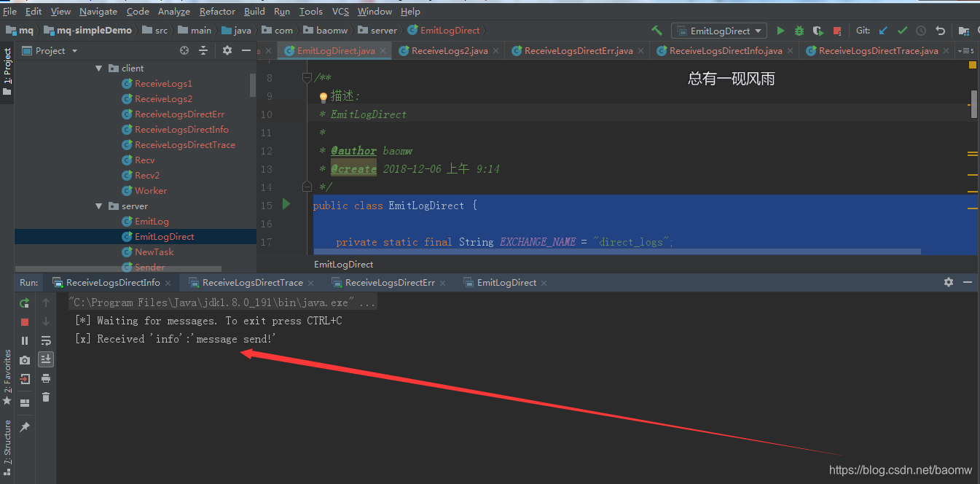Click locate-in-project target icon
980x484 pixels.
click(184, 50)
